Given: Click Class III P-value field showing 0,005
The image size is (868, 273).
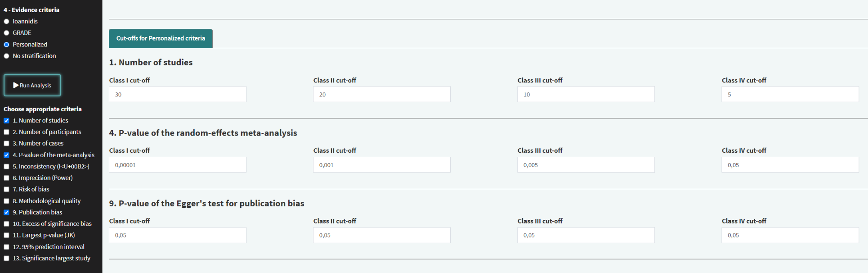Looking at the screenshot, I should pos(586,165).
